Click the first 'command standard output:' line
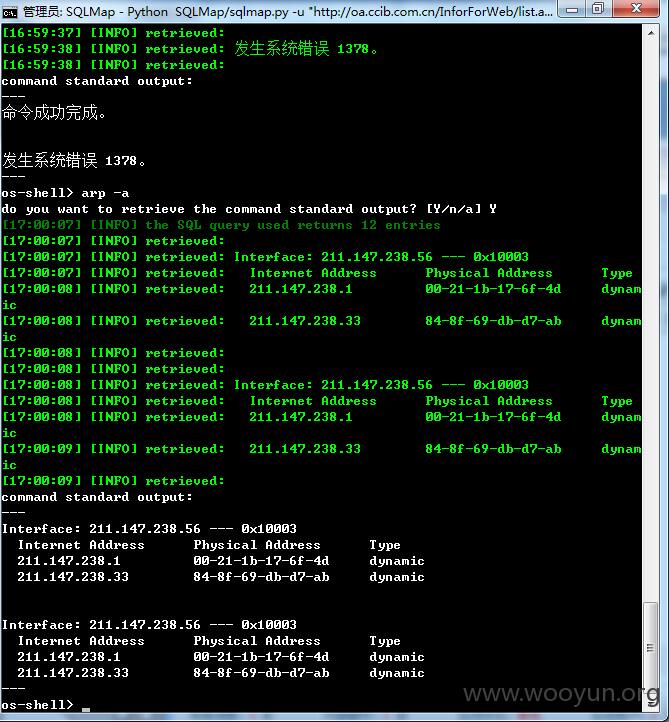 pos(97,81)
